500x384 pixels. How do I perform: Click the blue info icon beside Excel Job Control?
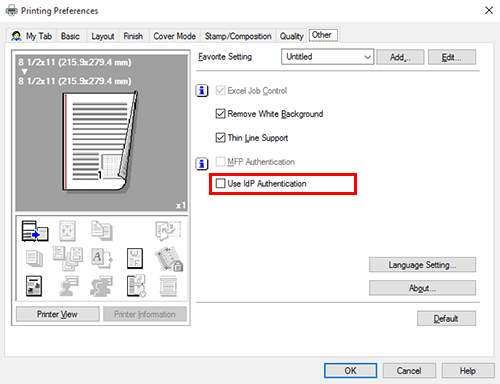pyautogui.click(x=202, y=91)
